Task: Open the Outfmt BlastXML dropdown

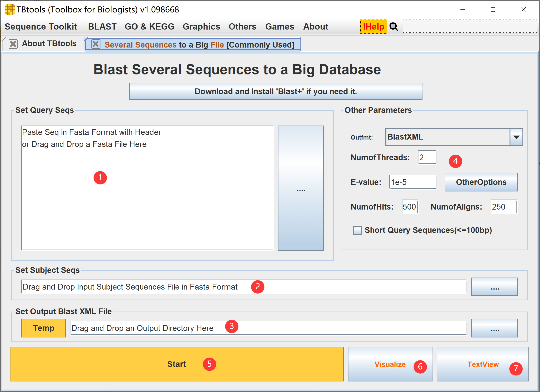Action: coord(516,137)
